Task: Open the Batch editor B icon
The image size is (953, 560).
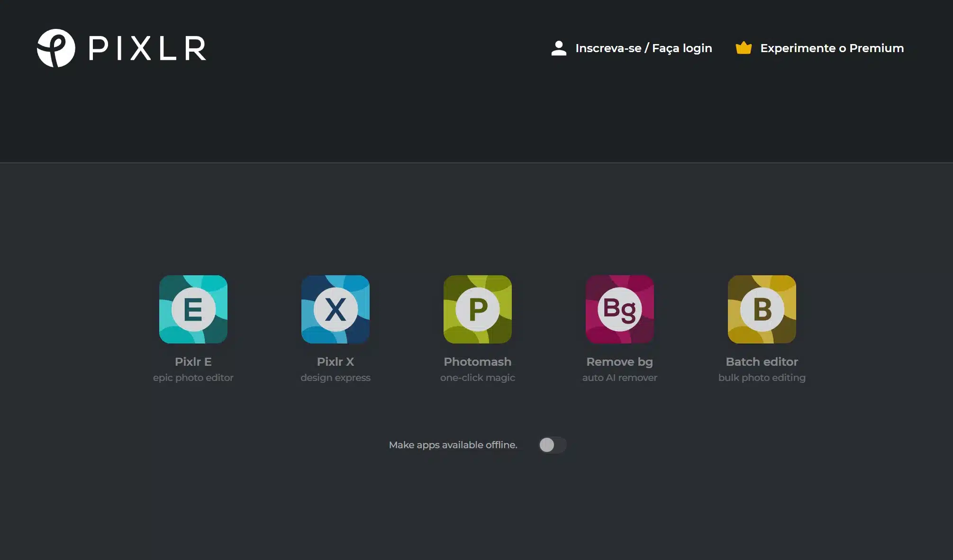Action: coord(762,309)
